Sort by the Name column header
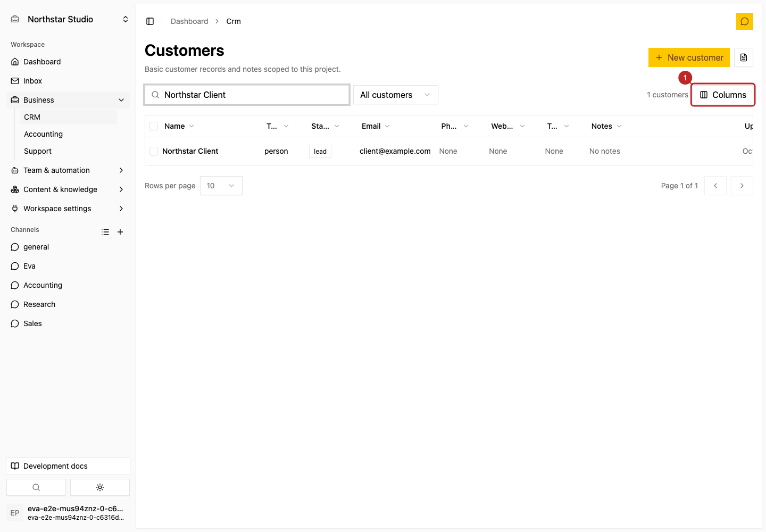This screenshot has height=532, width=766. click(x=179, y=126)
